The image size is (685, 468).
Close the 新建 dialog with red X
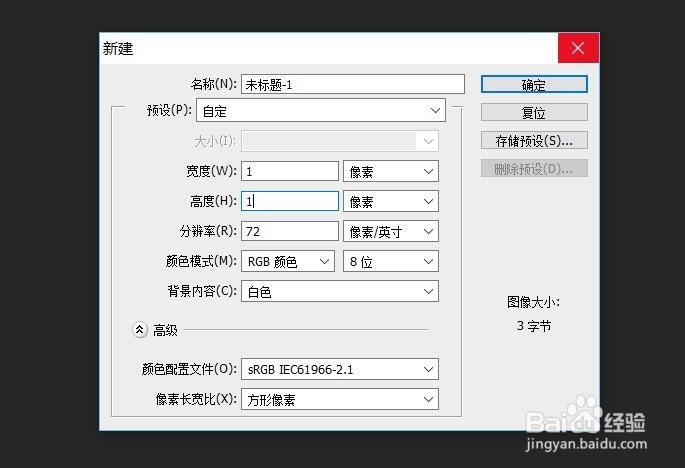coord(578,48)
